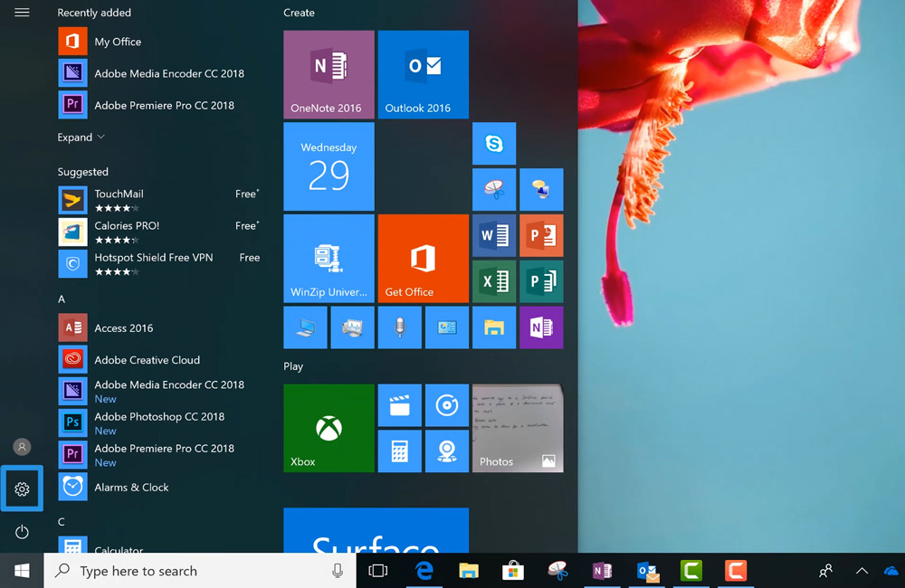The height and width of the screenshot is (588, 905).
Task: Open the Photos tile thumbnail
Action: click(518, 428)
